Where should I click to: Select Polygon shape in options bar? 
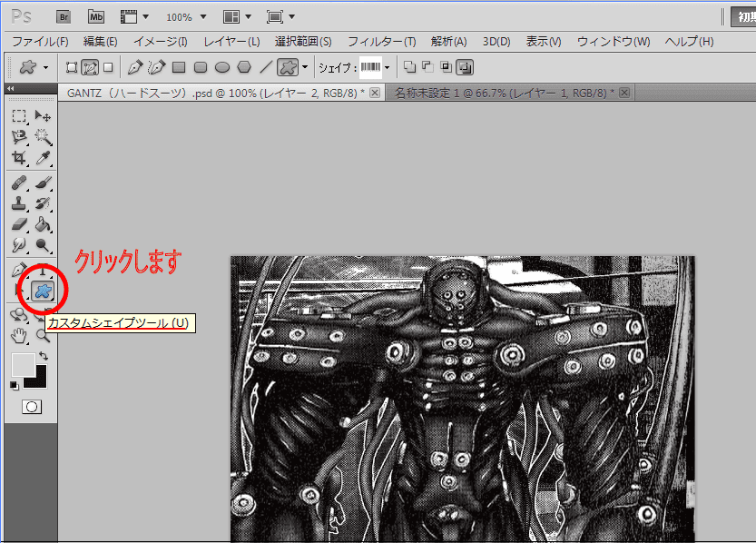(x=244, y=67)
